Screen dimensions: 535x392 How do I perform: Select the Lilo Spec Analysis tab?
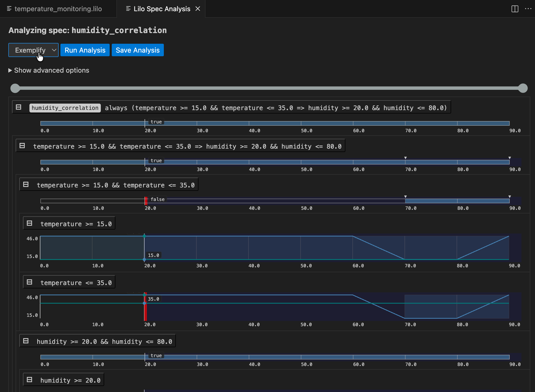(161, 9)
